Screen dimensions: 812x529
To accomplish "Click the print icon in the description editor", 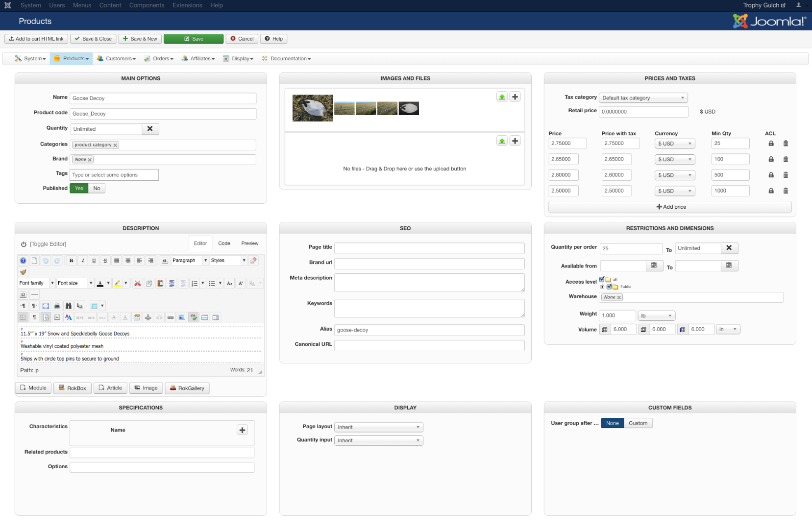I will pyautogui.click(x=57, y=306).
